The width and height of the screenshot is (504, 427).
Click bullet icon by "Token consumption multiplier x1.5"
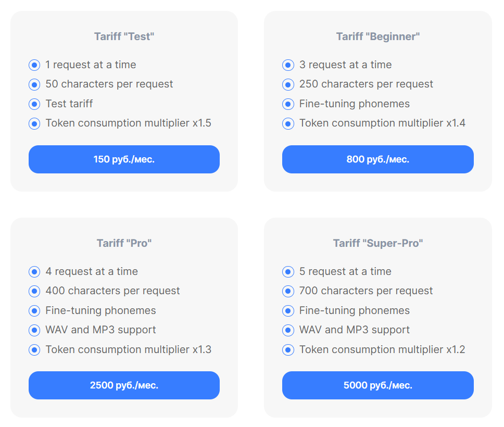click(34, 123)
